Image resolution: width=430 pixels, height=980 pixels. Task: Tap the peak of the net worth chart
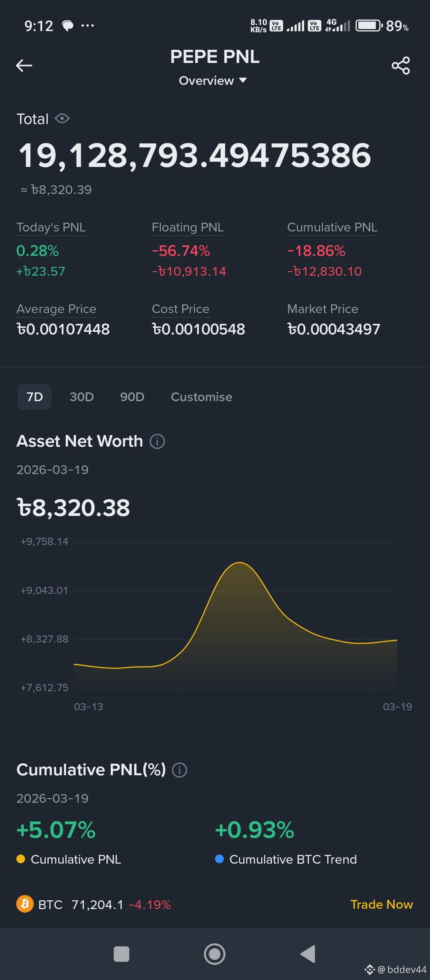240,563
